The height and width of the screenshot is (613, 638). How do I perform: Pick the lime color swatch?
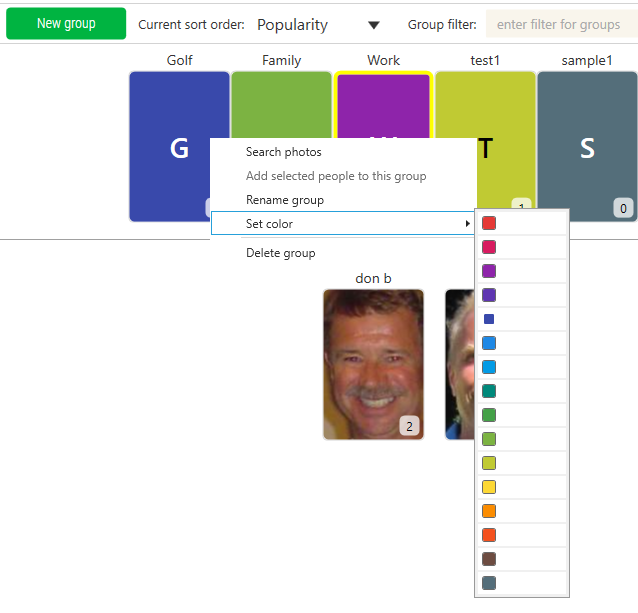pos(489,463)
